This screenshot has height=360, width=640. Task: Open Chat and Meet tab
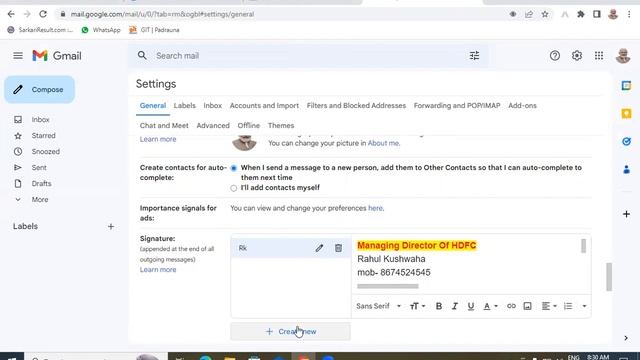pos(164,126)
